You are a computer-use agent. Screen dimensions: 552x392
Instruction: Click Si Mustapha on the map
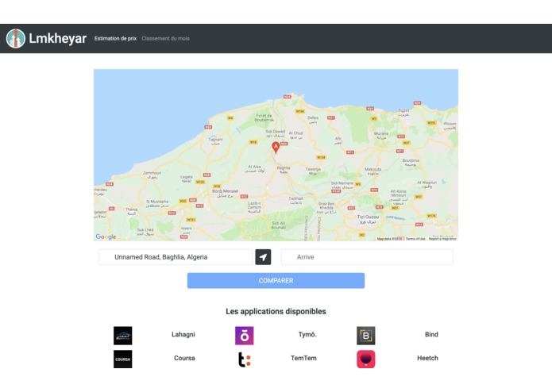click(x=157, y=203)
